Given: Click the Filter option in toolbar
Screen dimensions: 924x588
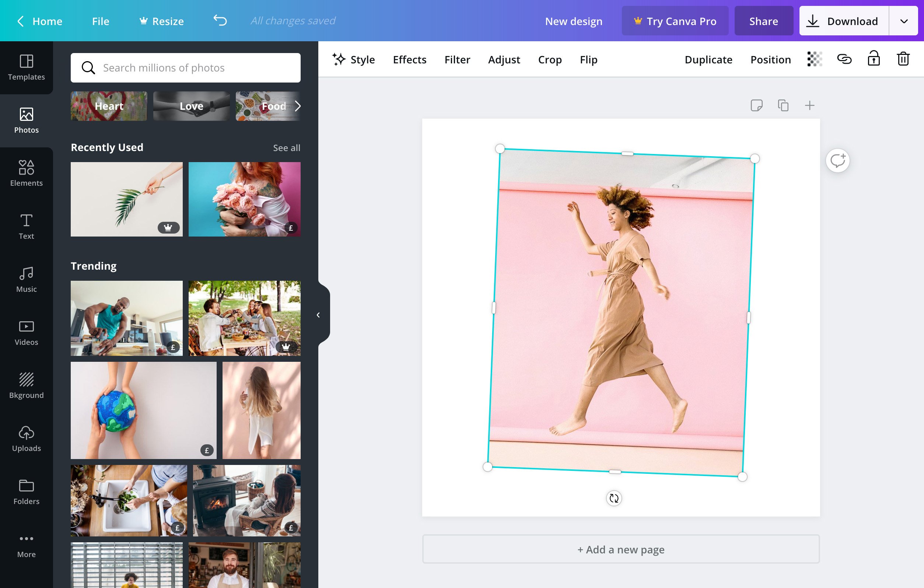Looking at the screenshot, I should tap(456, 59).
